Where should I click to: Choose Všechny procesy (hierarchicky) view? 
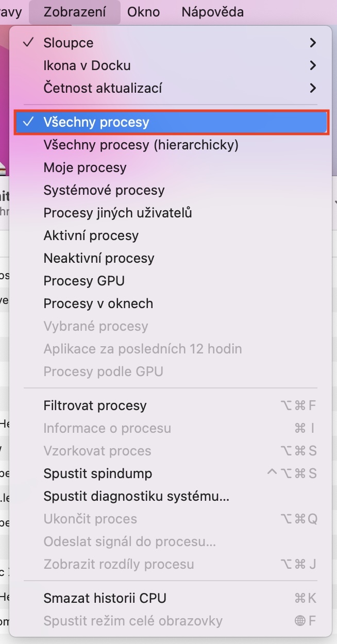pyautogui.click(x=141, y=145)
